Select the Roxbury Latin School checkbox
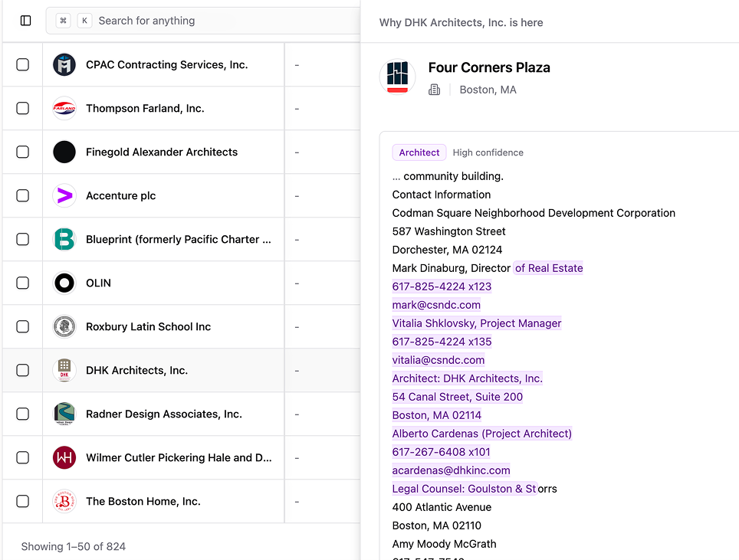 23,327
